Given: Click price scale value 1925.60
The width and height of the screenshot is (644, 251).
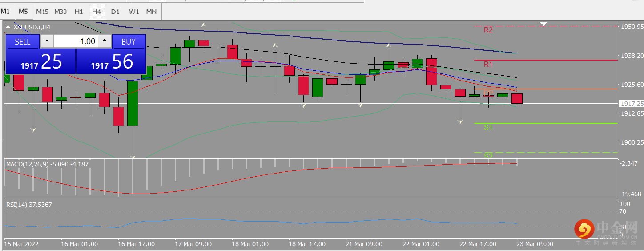Looking at the screenshot, I should (x=632, y=85).
